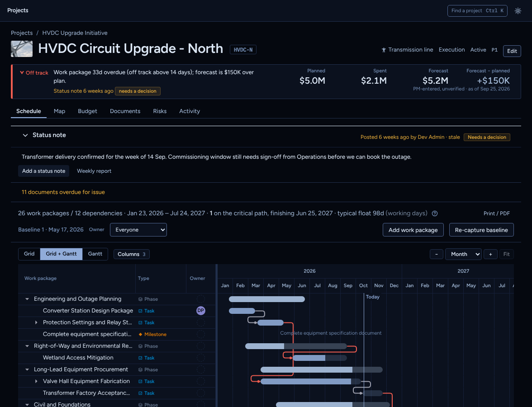Switch to the Budget tab

click(x=88, y=111)
